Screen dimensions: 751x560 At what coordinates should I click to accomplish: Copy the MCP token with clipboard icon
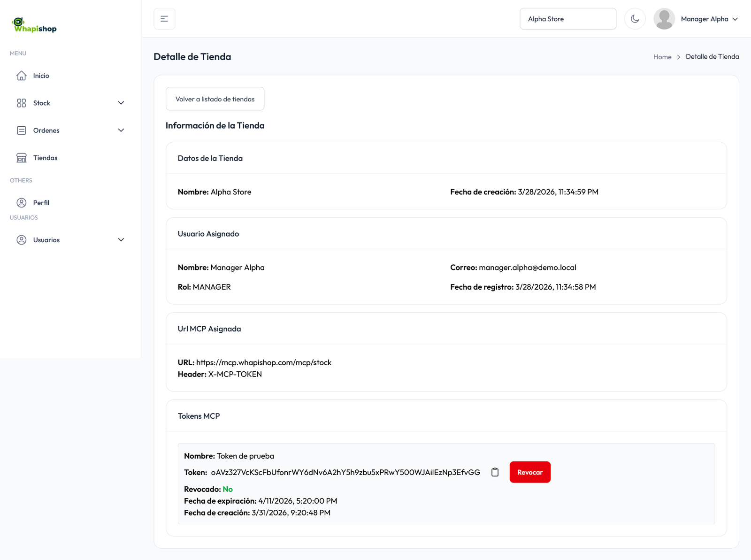(x=495, y=472)
